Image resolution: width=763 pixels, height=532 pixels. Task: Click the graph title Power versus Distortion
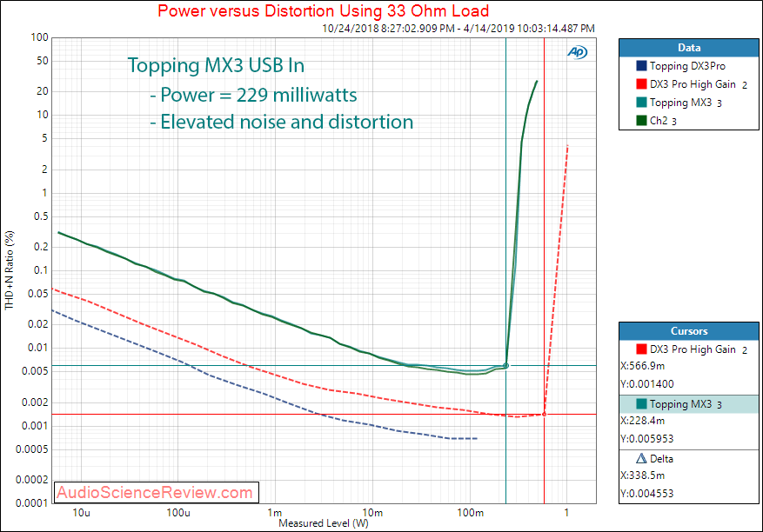click(x=323, y=10)
